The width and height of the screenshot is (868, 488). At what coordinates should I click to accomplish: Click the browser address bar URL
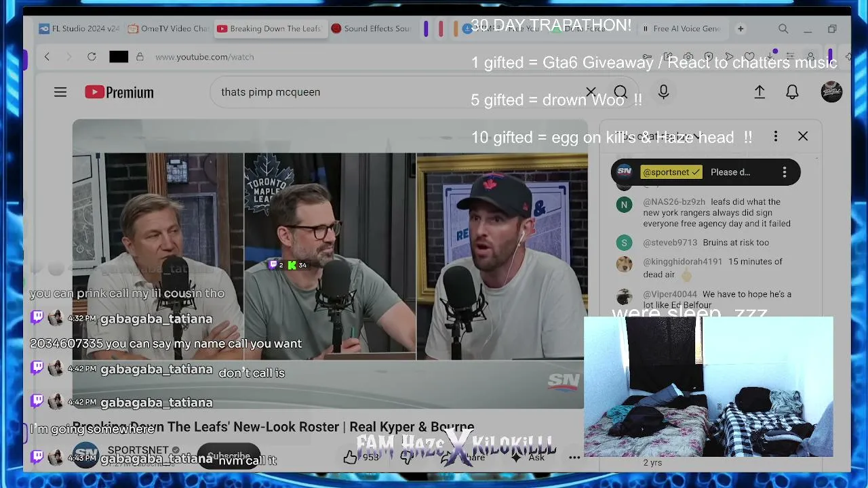pyautogui.click(x=205, y=57)
